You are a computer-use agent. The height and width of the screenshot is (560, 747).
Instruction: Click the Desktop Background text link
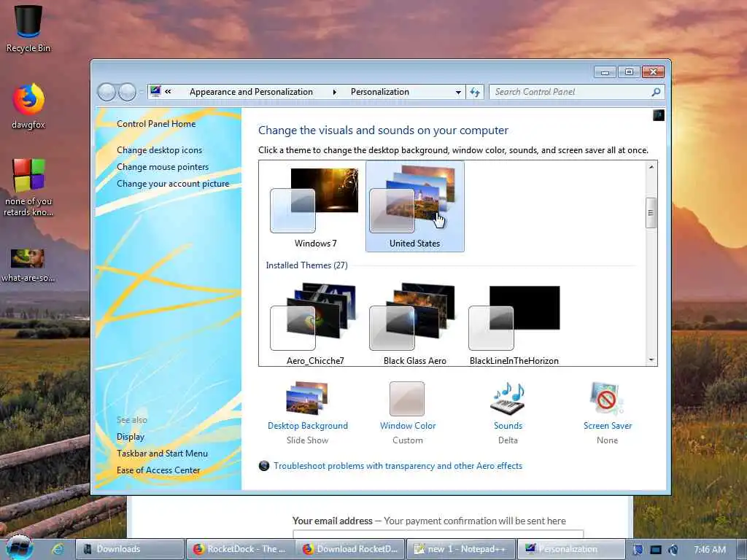coord(308,426)
